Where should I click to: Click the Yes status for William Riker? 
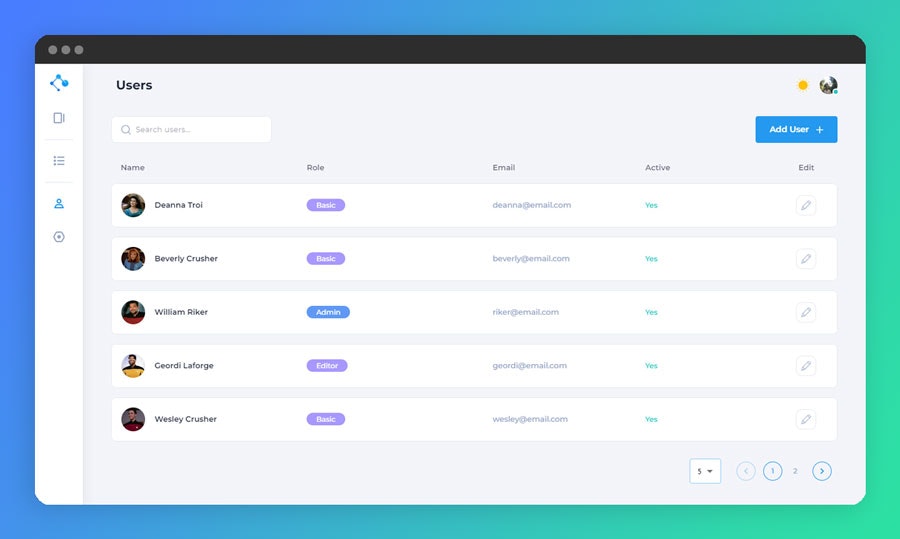point(651,312)
